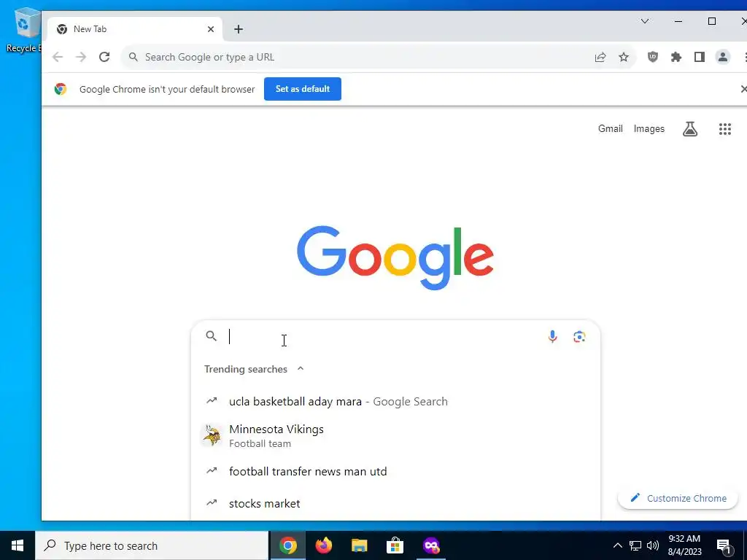Open Search Labs flask icon
747x560 pixels.
(690, 128)
